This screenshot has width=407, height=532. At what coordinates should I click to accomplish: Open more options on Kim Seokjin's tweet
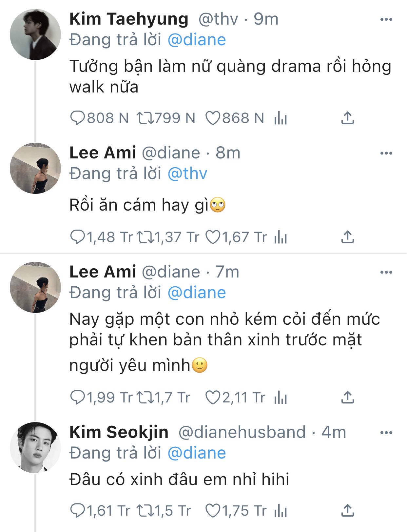tap(386, 433)
